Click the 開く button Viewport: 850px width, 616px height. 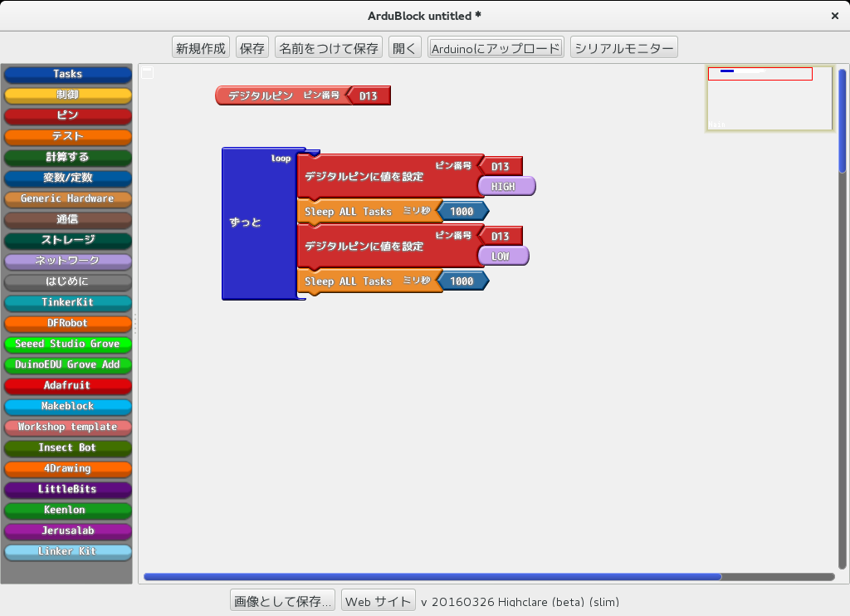[x=404, y=47]
